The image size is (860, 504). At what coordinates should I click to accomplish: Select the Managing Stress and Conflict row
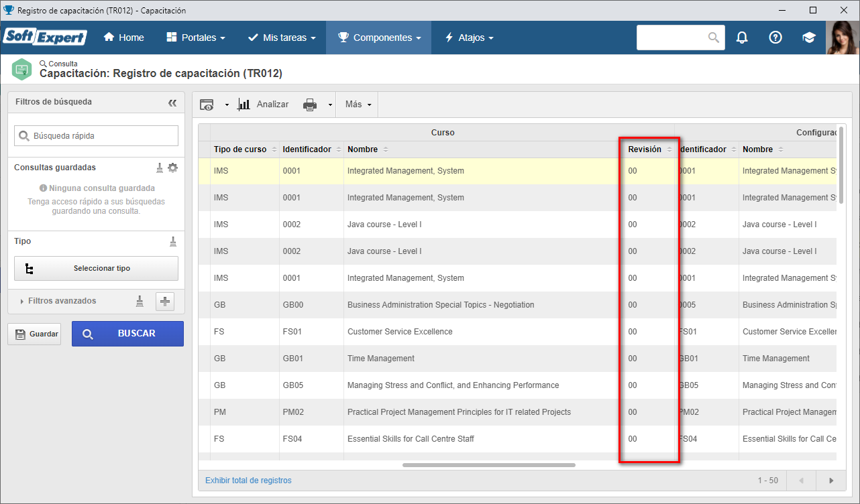click(517, 385)
